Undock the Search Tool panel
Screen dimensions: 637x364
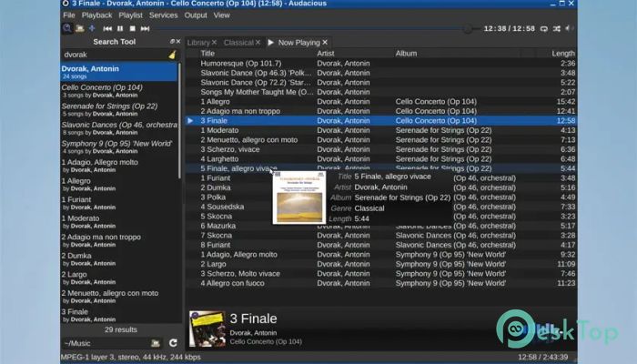(x=172, y=42)
